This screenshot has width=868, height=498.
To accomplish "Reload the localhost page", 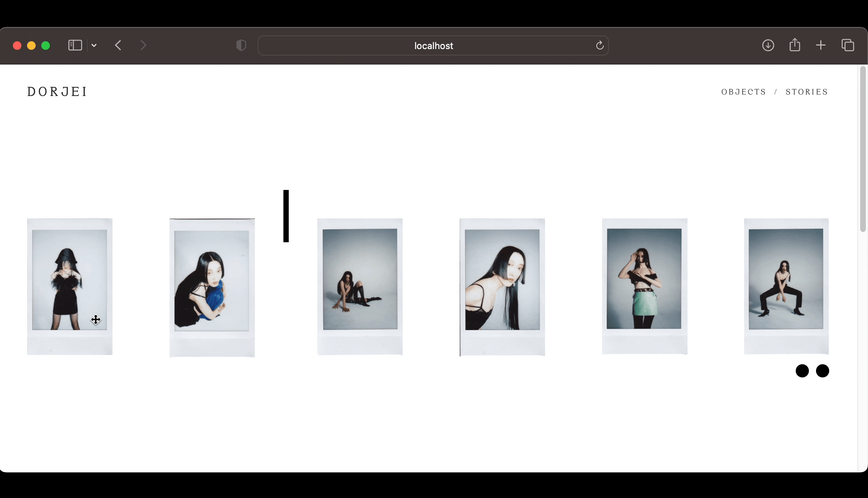I will click(600, 46).
